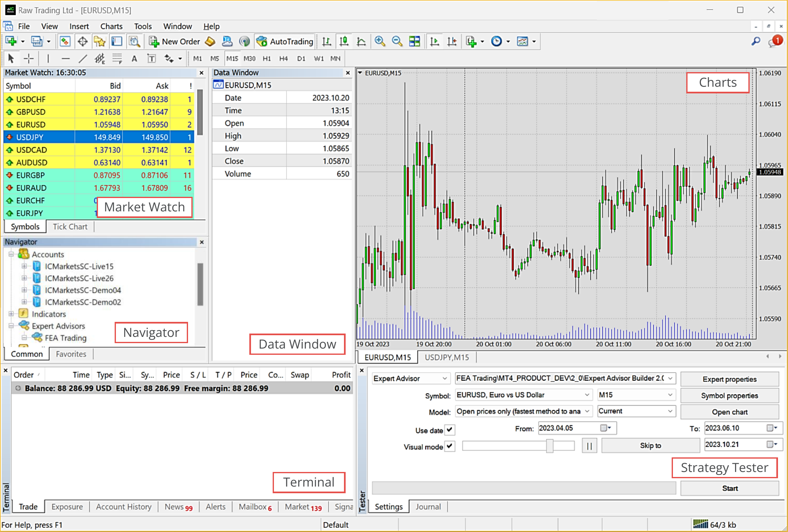Image resolution: width=788 pixels, height=532 pixels.
Task: Open the expert file path dropdown
Action: click(565, 379)
